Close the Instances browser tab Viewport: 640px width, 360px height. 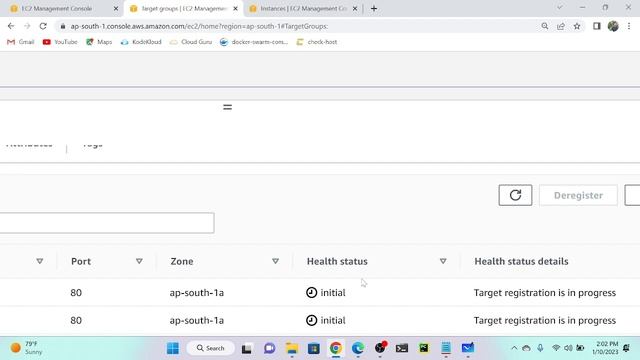[x=355, y=9]
